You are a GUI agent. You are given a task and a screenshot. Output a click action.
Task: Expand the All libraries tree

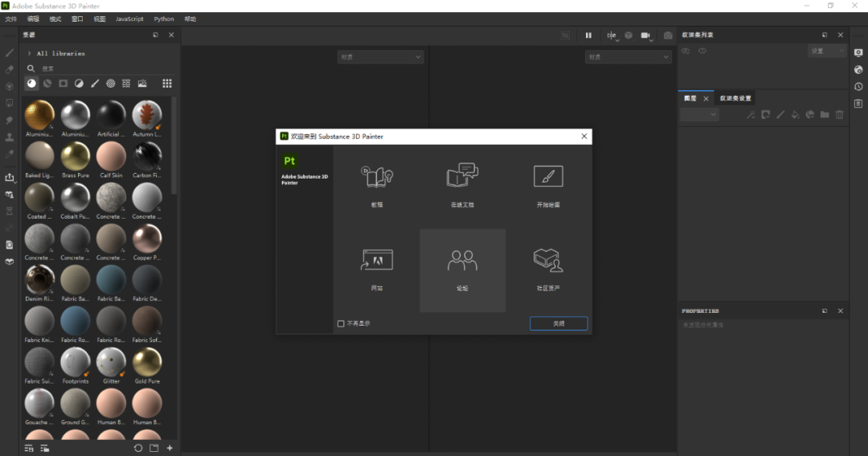(x=30, y=54)
